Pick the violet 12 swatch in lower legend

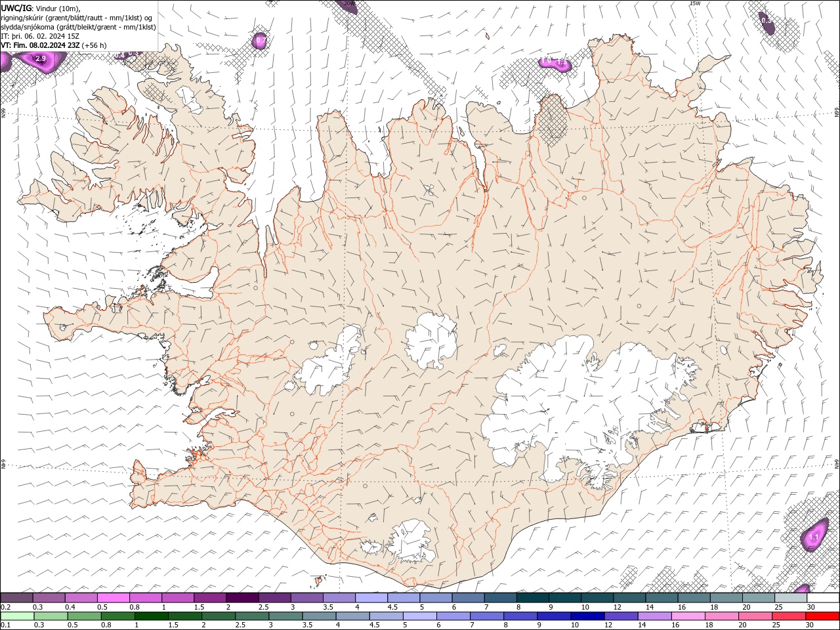(x=620, y=616)
